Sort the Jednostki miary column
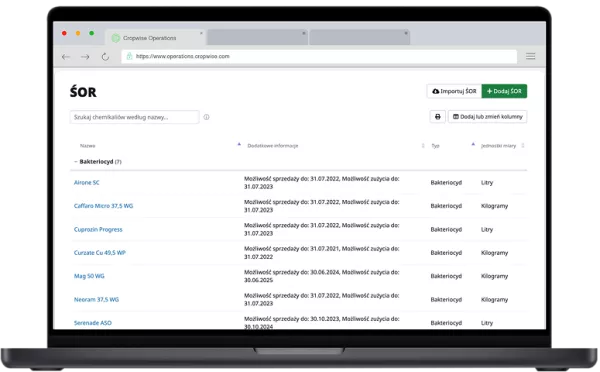The height and width of the screenshot is (372, 600). (523, 145)
